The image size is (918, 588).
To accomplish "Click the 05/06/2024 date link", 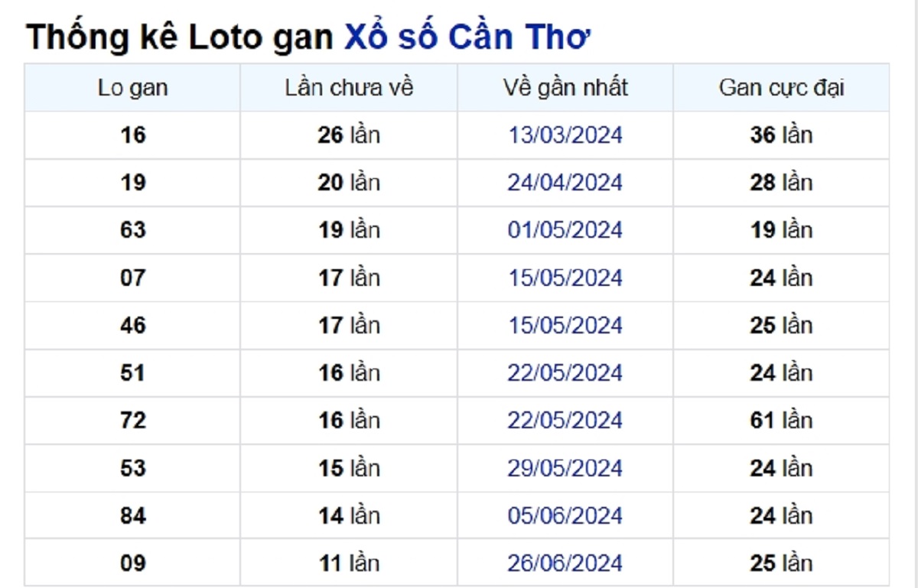I will (565, 516).
